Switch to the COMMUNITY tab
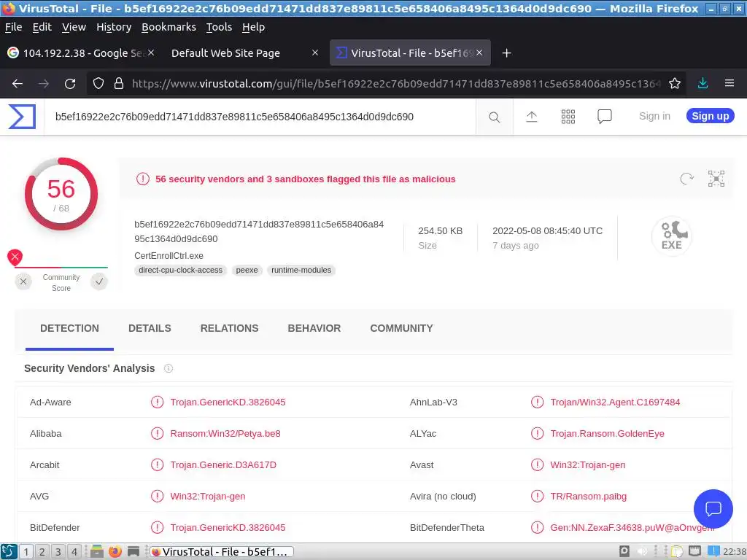 click(402, 328)
